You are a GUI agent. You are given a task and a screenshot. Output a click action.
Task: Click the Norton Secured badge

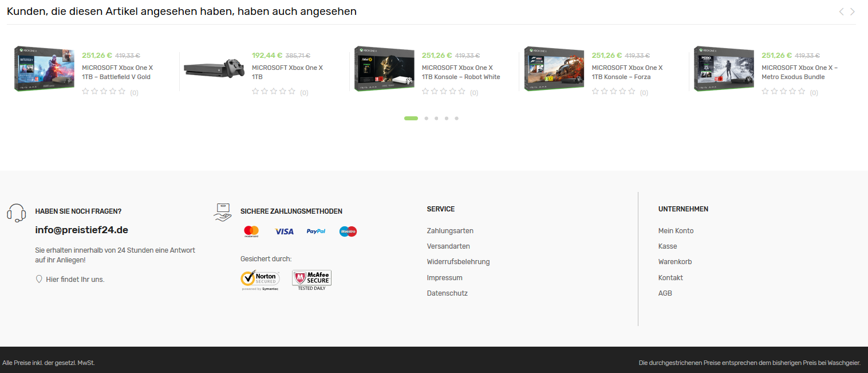click(x=260, y=280)
